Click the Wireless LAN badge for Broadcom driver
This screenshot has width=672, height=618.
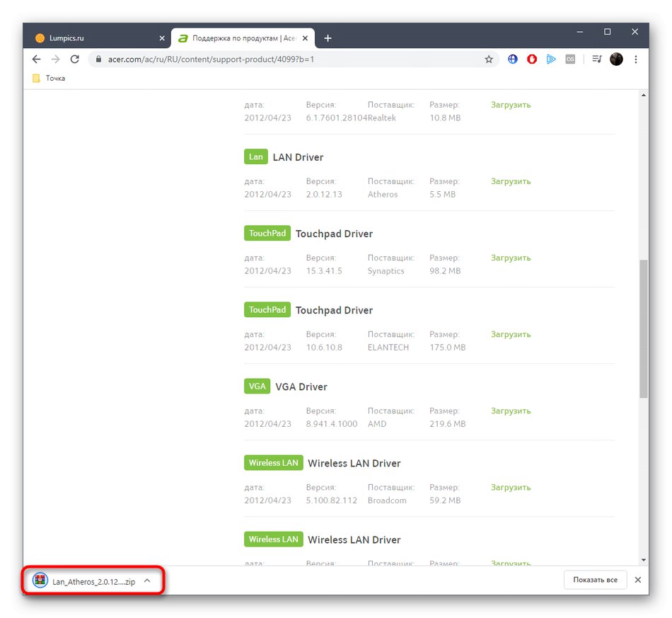pos(274,463)
